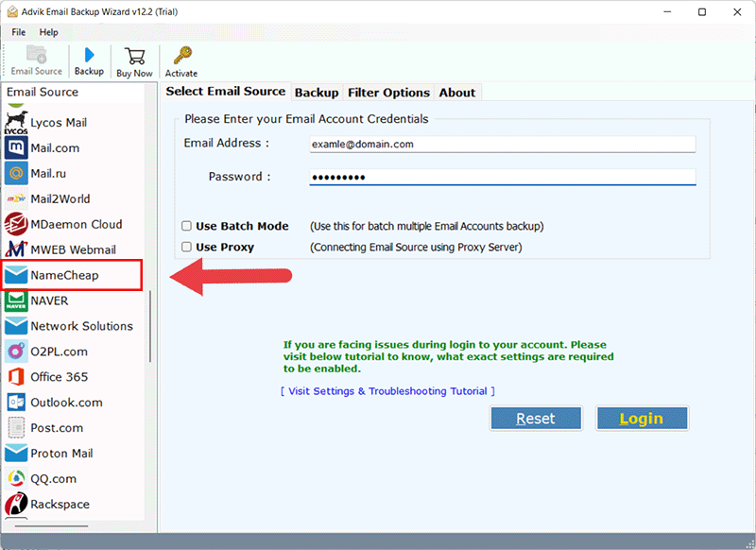Choose MDaemon Cloud label in source list
Image resolution: width=756 pixels, height=550 pixels.
[77, 224]
